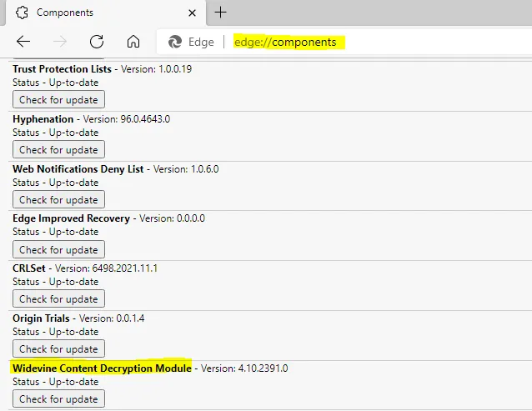Click the greyed forward arrow
The height and width of the screenshot is (411, 532).
coord(60,42)
